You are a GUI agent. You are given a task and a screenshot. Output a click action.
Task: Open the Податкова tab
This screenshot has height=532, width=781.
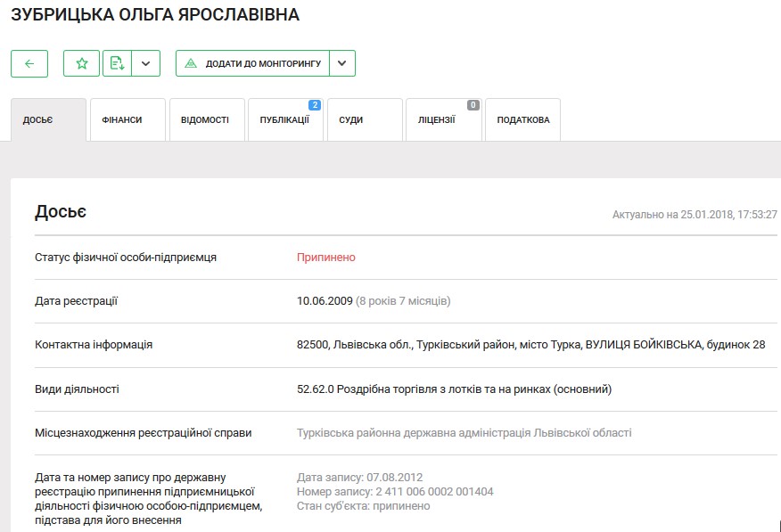[x=522, y=120]
